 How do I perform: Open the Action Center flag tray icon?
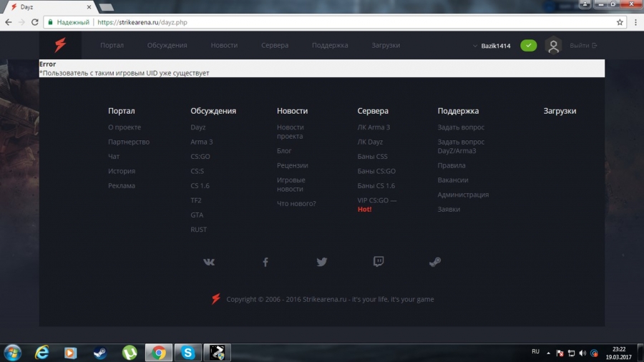click(560, 353)
